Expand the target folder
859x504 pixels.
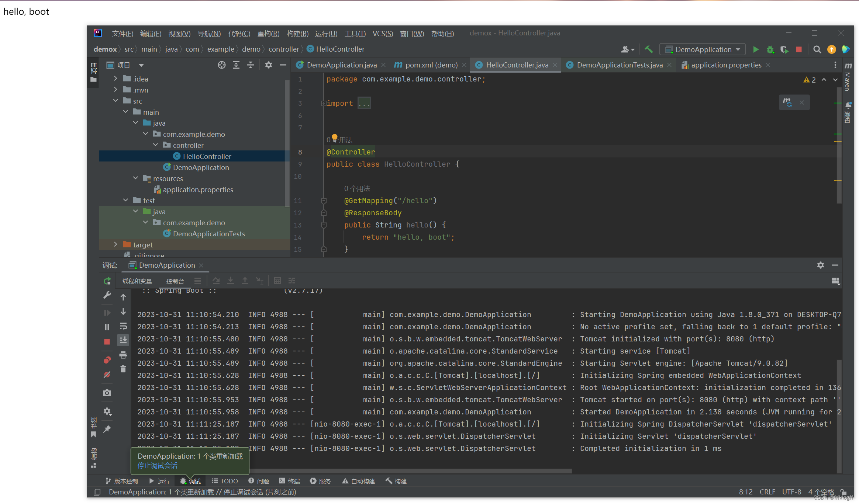coord(115,244)
